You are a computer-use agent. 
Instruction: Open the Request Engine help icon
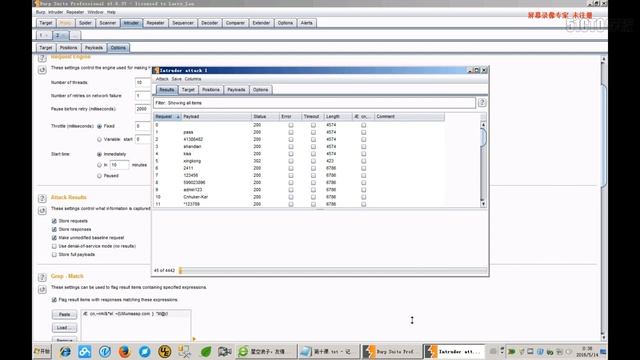42,58
